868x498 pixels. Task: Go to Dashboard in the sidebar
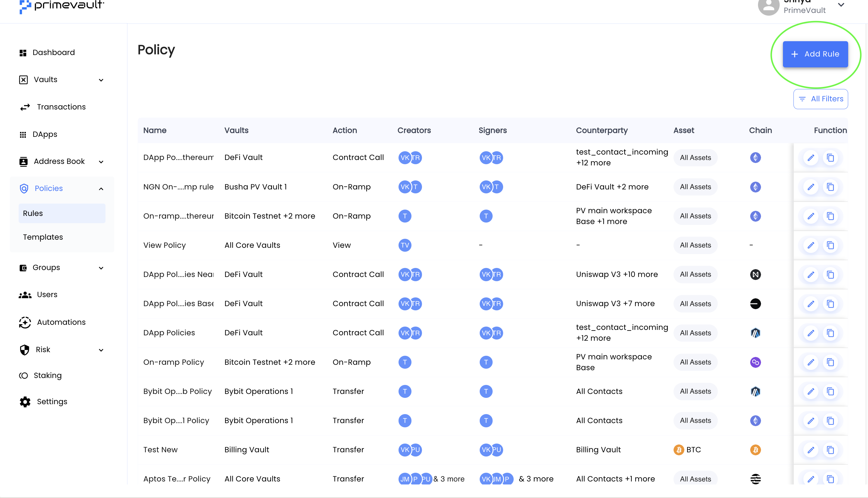[53, 52]
